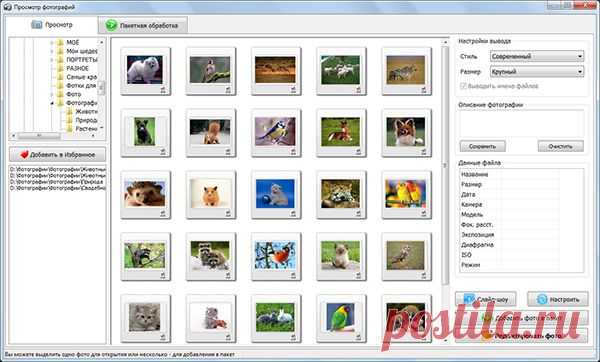Click the Фото folder icon in tree

60,94
